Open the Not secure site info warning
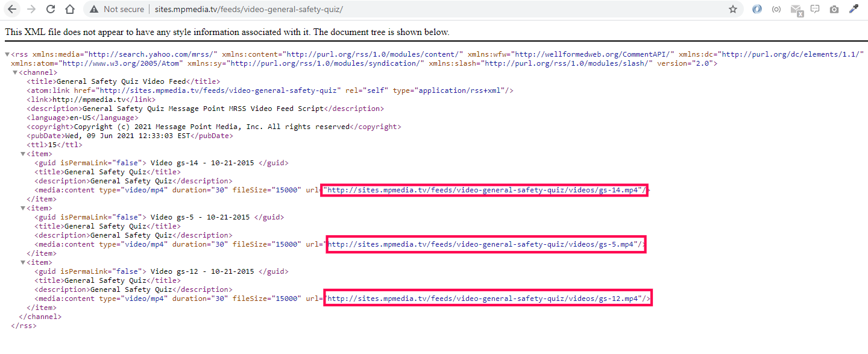This screenshot has width=868, height=354. (x=117, y=9)
